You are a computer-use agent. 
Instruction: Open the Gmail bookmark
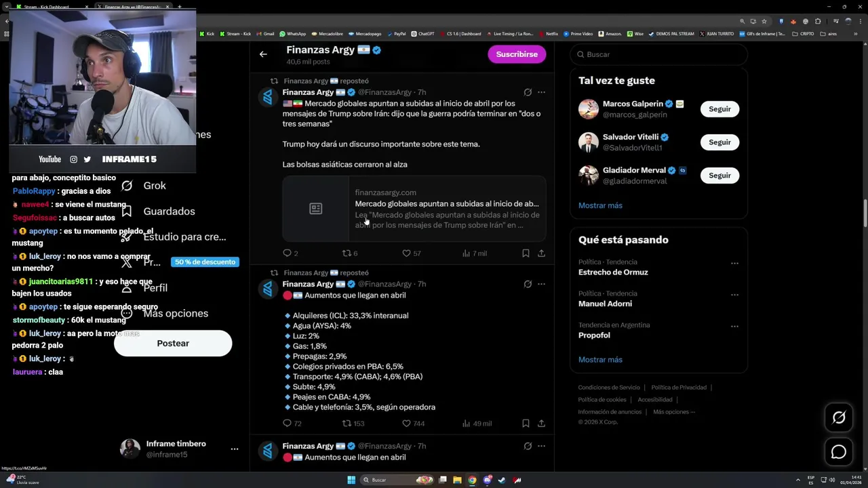[x=265, y=34]
